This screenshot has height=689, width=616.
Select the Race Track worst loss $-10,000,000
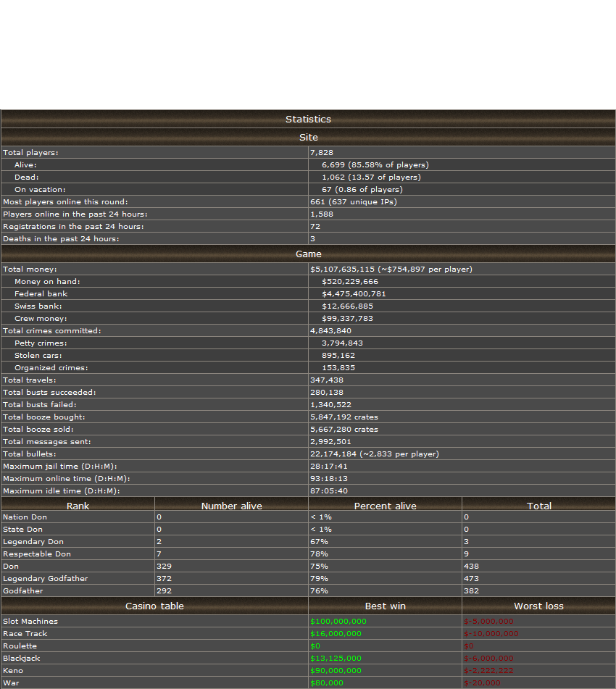tap(491, 633)
